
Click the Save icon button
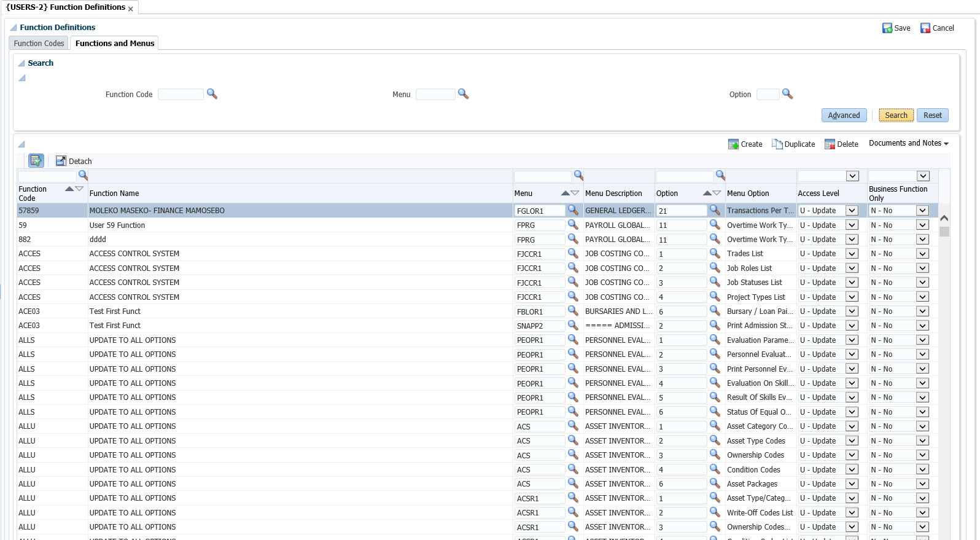click(887, 28)
